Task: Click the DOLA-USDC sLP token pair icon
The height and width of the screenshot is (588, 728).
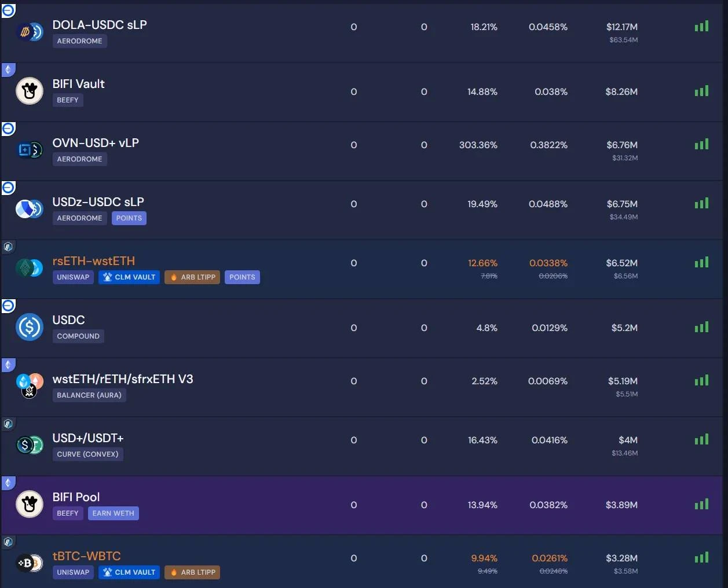Action: 29,32
